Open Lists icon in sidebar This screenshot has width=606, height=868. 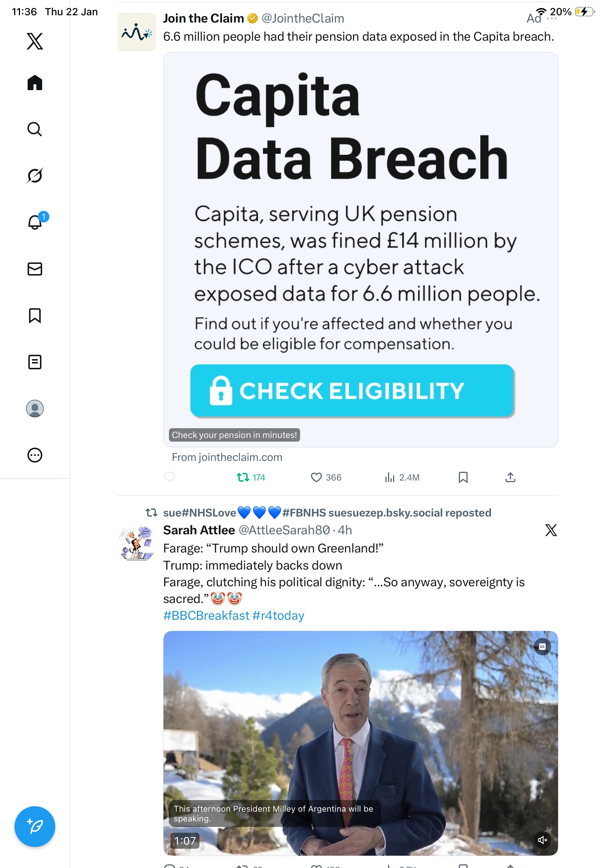pos(35,362)
